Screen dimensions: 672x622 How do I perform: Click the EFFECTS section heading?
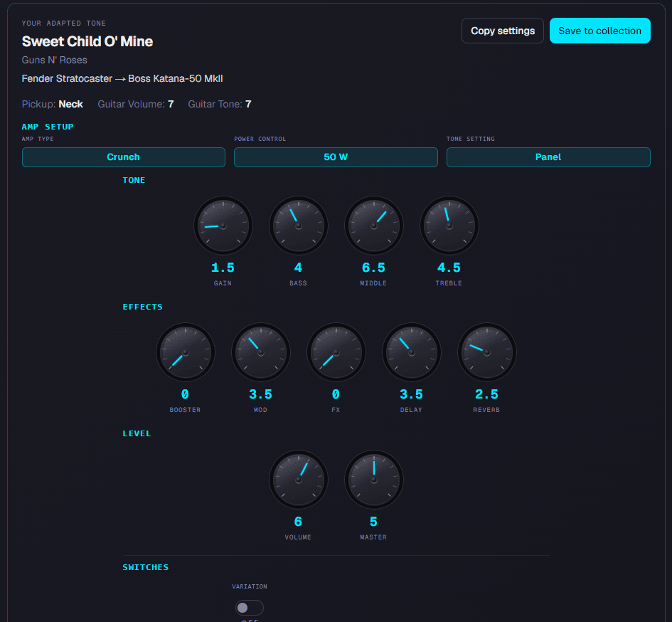pos(143,307)
